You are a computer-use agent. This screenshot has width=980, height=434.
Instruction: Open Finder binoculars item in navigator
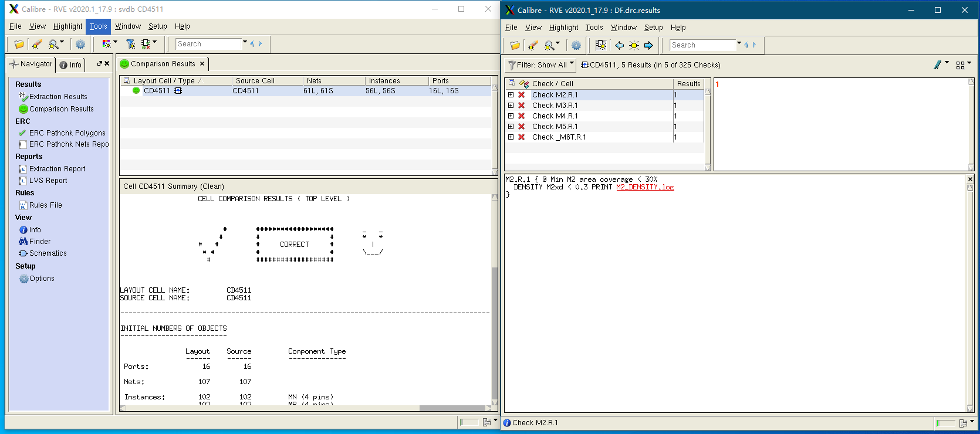[35, 242]
